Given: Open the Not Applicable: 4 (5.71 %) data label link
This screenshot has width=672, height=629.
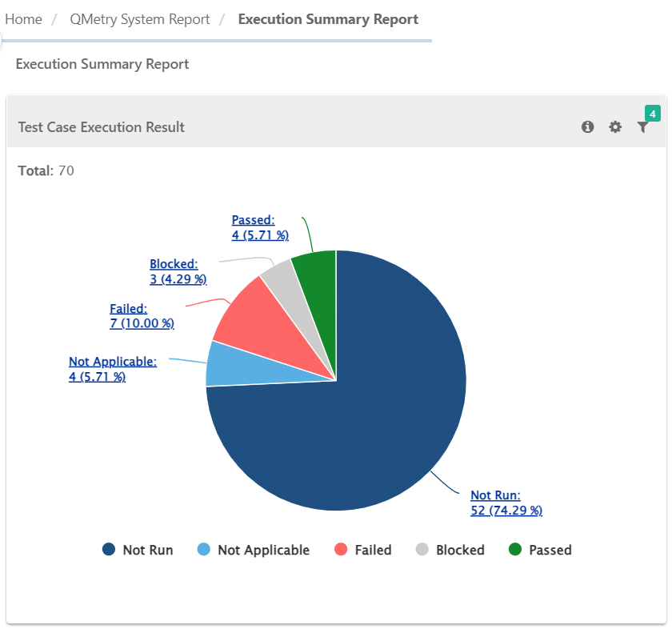Looking at the screenshot, I should tap(113, 368).
